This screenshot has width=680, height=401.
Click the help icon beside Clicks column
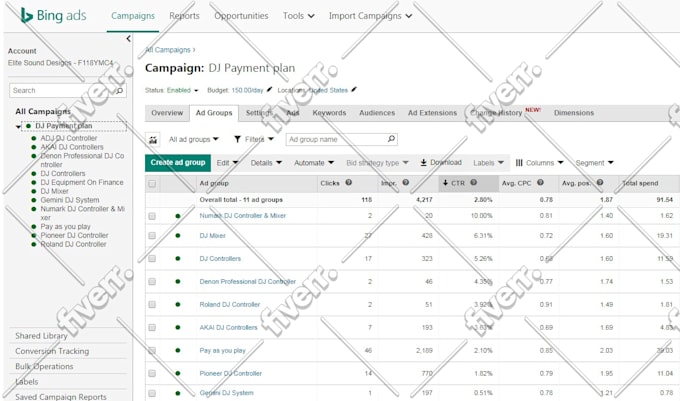[348, 183]
